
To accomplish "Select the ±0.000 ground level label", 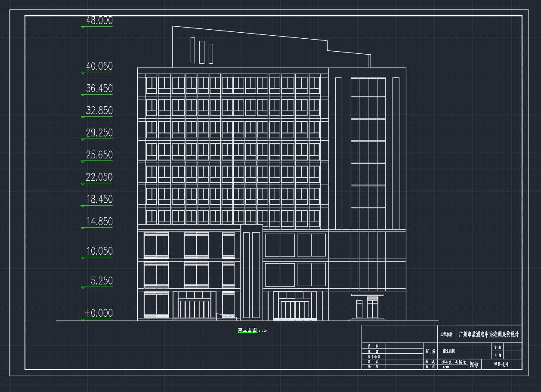I will pyautogui.click(x=99, y=313).
